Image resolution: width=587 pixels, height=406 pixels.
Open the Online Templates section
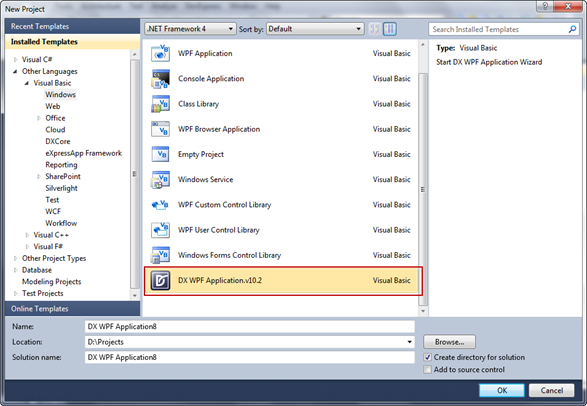73,309
